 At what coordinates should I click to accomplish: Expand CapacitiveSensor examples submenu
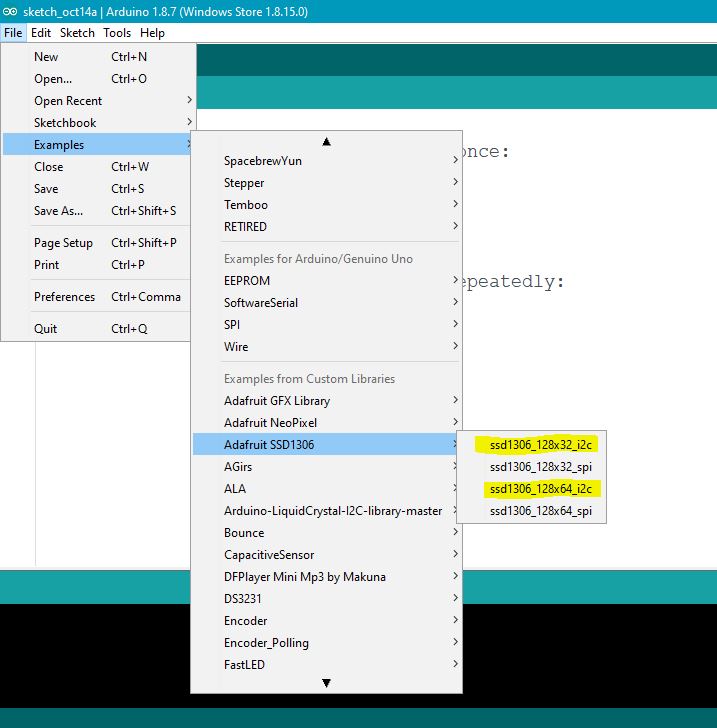tap(327, 555)
